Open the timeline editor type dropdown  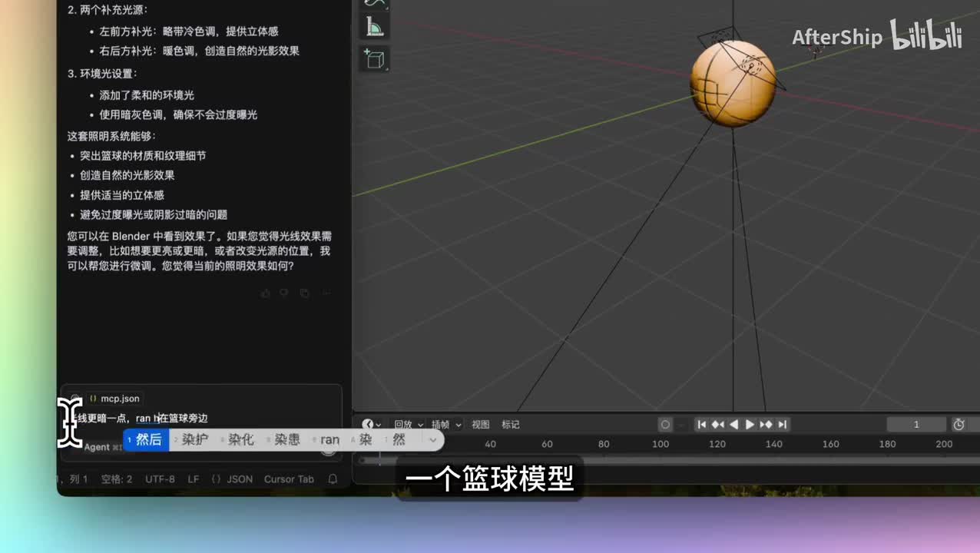[x=372, y=425]
